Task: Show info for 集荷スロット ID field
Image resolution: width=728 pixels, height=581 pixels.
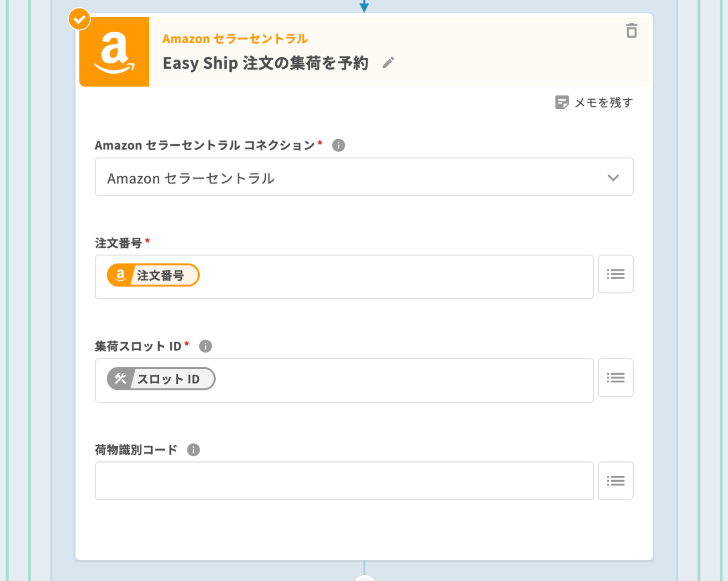Action: click(x=206, y=347)
